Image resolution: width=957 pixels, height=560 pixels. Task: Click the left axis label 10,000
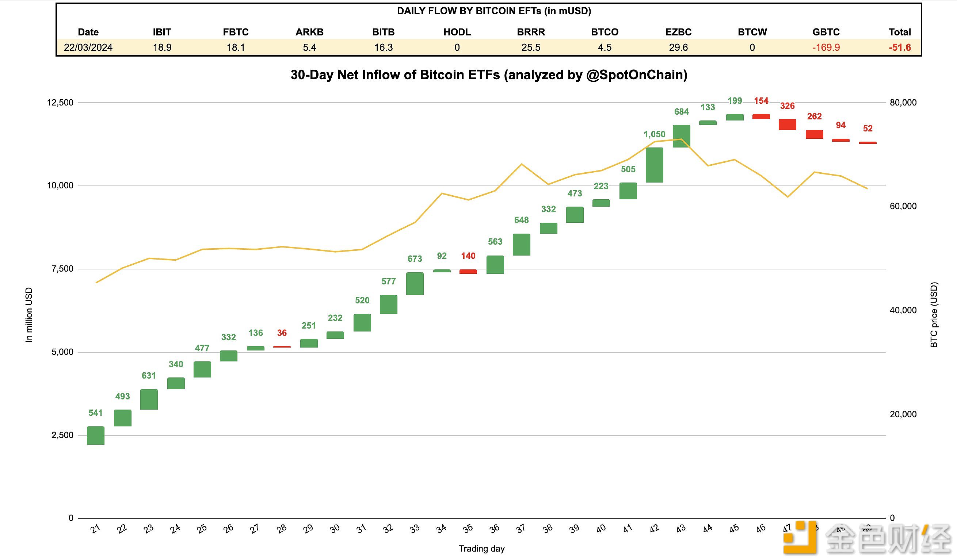click(60, 186)
